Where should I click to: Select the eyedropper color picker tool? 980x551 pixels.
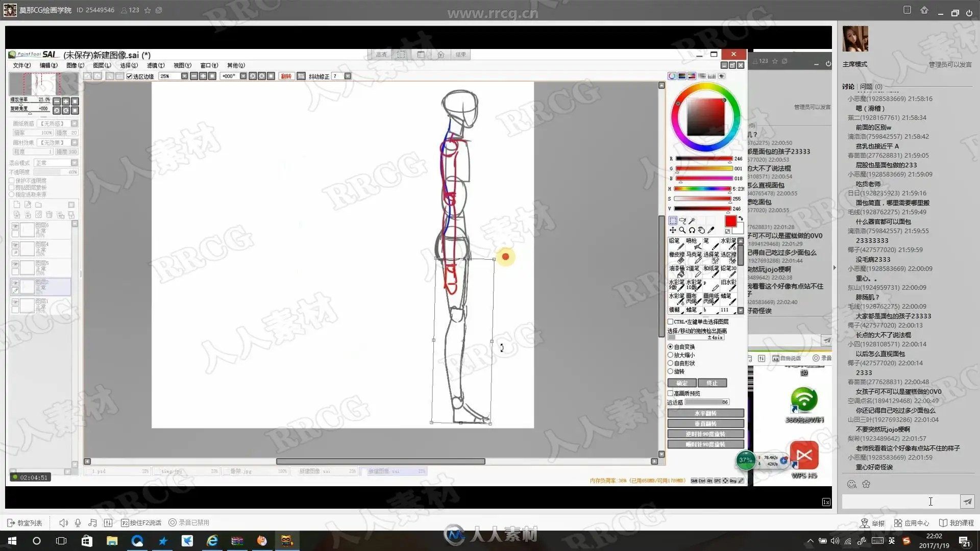point(711,231)
